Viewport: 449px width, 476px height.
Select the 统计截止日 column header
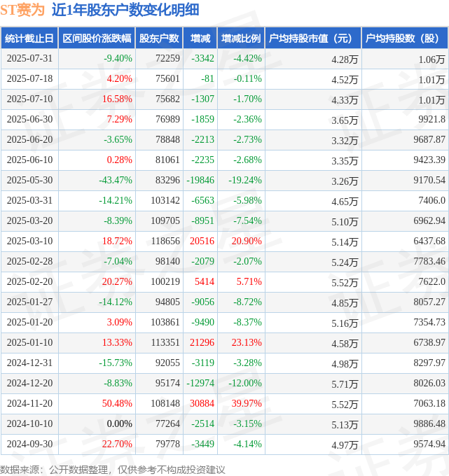coord(29,38)
